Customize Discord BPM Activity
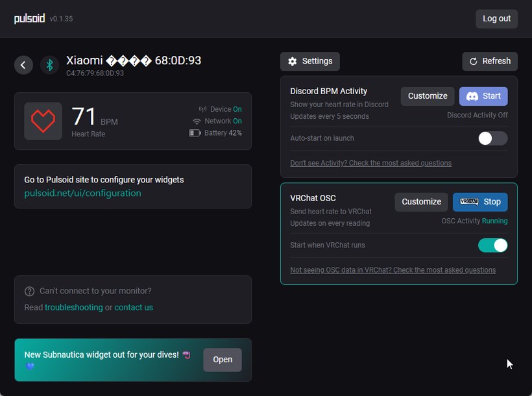Viewport: 532px width, 396px height. 428,96
